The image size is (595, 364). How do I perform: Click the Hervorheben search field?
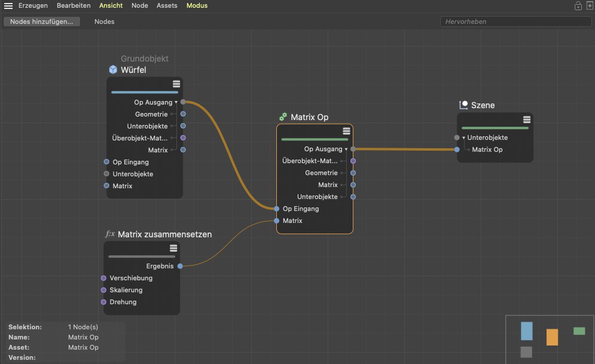515,22
